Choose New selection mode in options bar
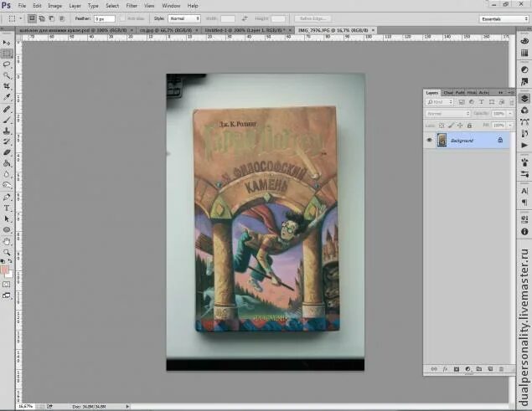The width and height of the screenshot is (532, 411). (x=32, y=18)
